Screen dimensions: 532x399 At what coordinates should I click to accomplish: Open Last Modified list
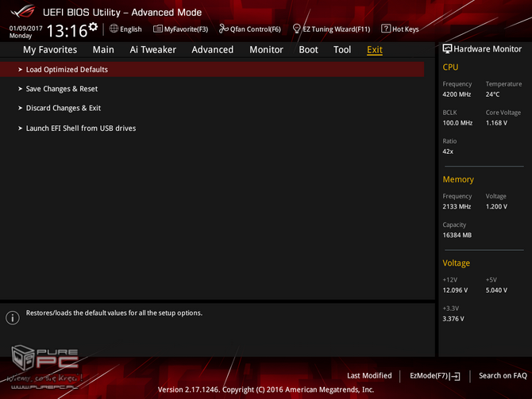pyautogui.click(x=369, y=376)
